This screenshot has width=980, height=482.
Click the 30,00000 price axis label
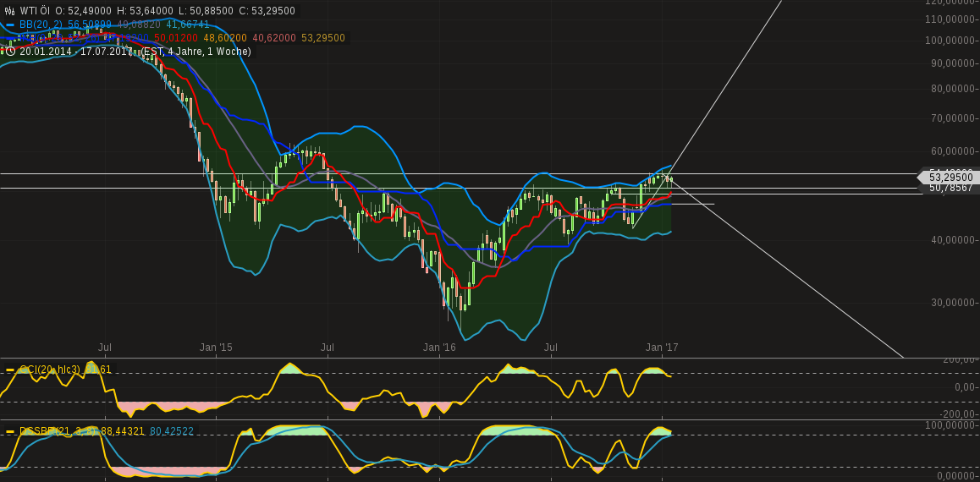coord(952,302)
